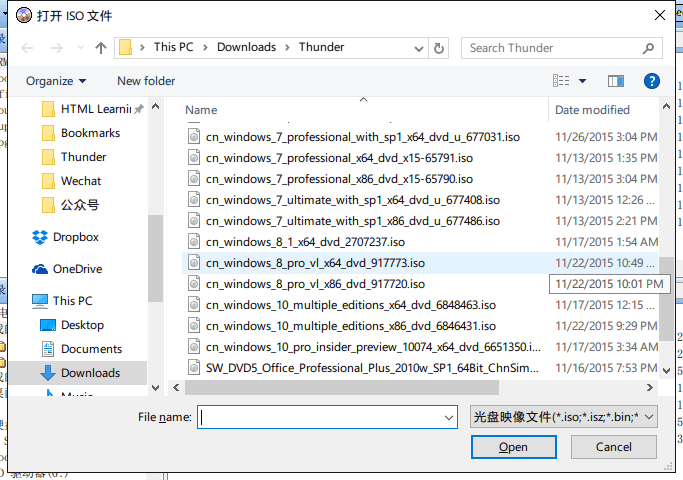Select Downloads in navigation pane
683x480 pixels.
(78, 373)
